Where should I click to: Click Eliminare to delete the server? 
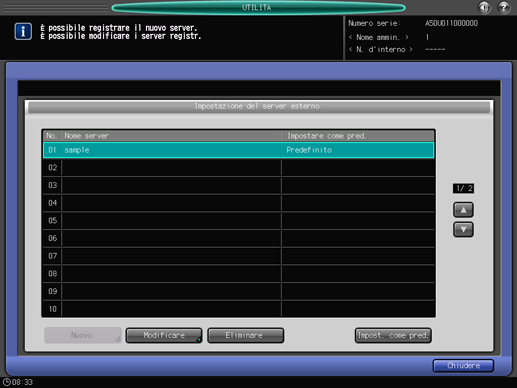[x=246, y=335]
